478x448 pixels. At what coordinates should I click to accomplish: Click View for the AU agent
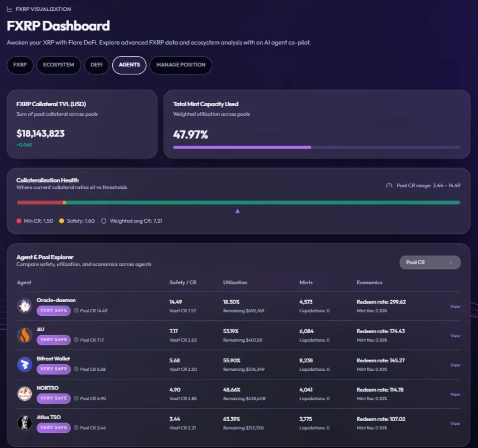tap(455, 336)
